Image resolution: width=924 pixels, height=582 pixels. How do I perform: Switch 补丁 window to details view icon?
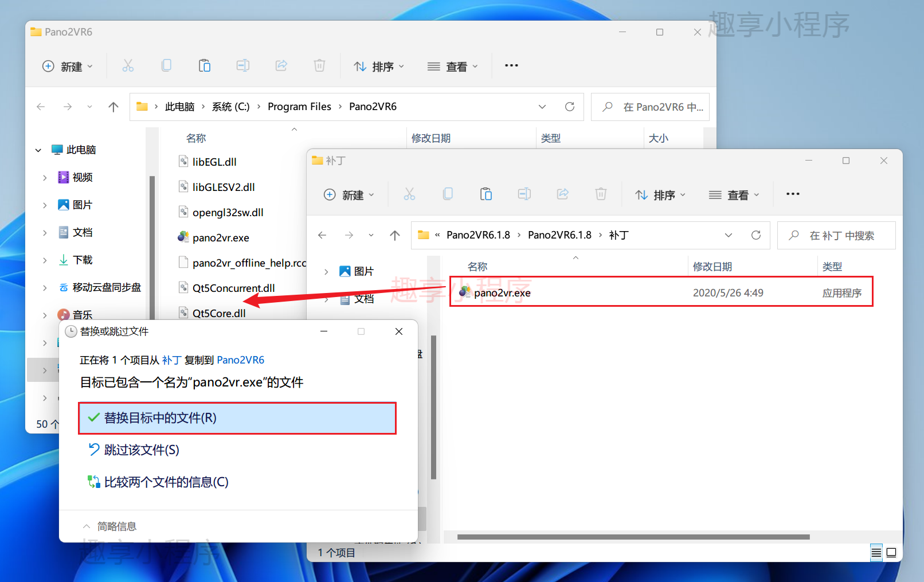tap(876, 553)
